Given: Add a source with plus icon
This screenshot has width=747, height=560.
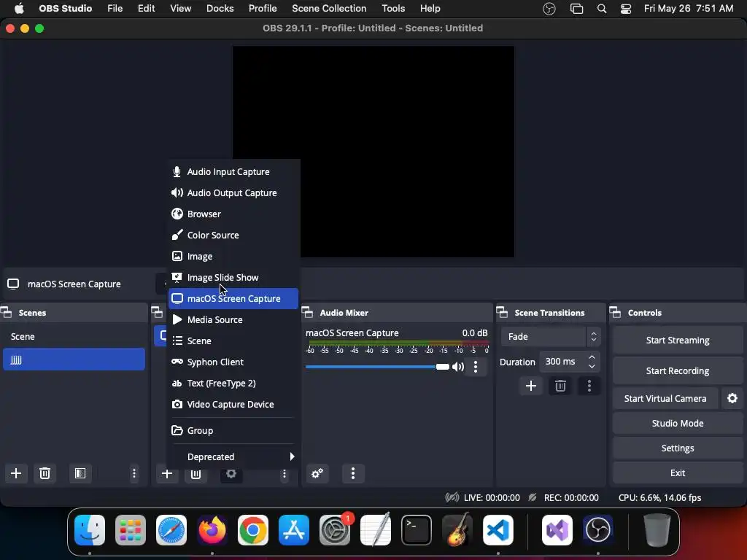Looking at the screenshot, I should [x=167, y=473].
